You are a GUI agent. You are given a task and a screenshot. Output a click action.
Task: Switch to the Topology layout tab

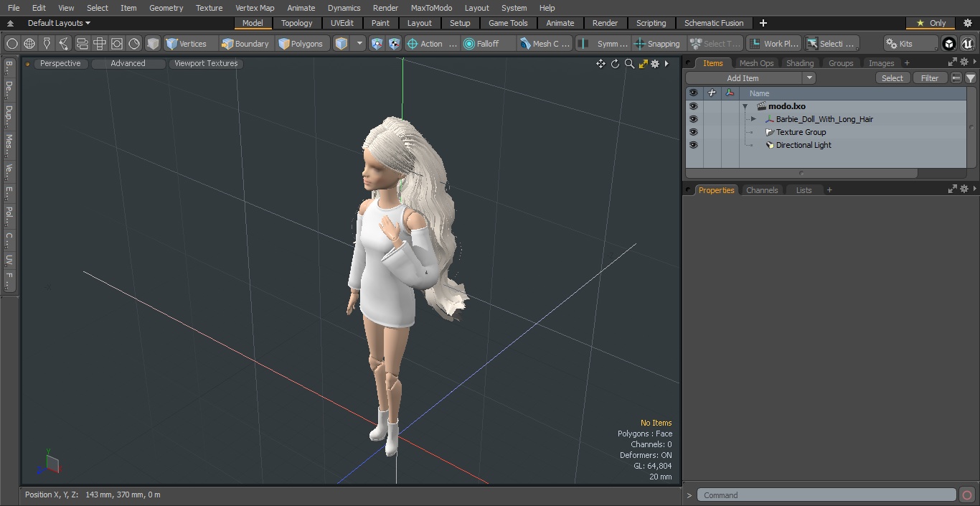pos(297,23)
